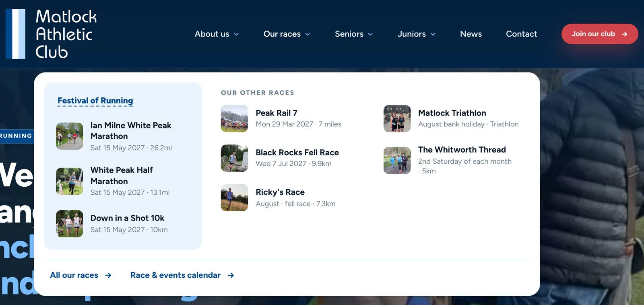Click 'Sat 15 May 2027 · 13.1mi' text

[130, 192]
